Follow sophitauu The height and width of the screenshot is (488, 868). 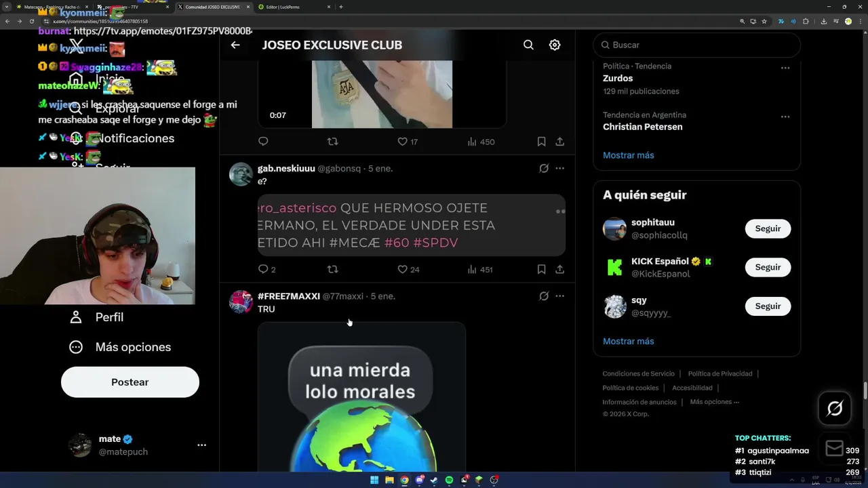[768, 228]
